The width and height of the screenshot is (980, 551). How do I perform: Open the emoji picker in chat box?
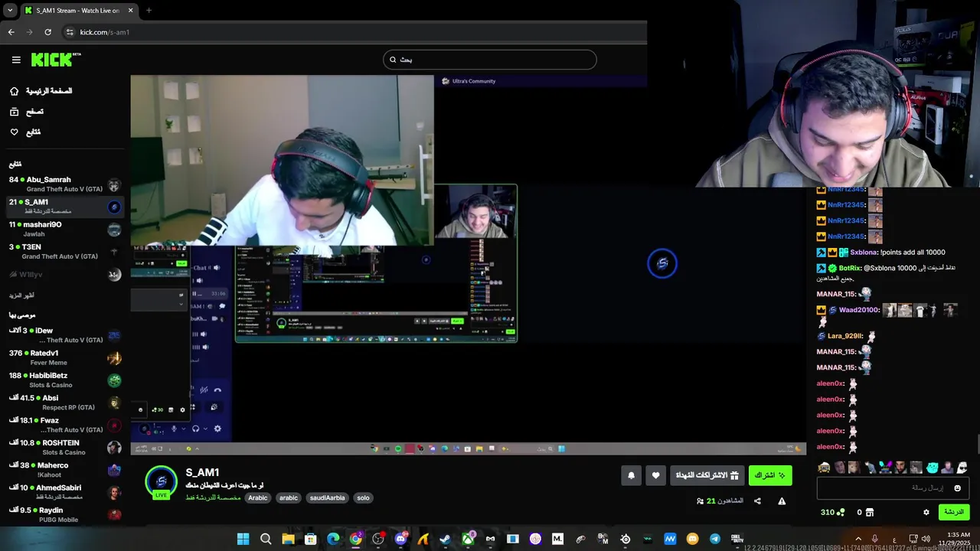click(x=957, y=487)
